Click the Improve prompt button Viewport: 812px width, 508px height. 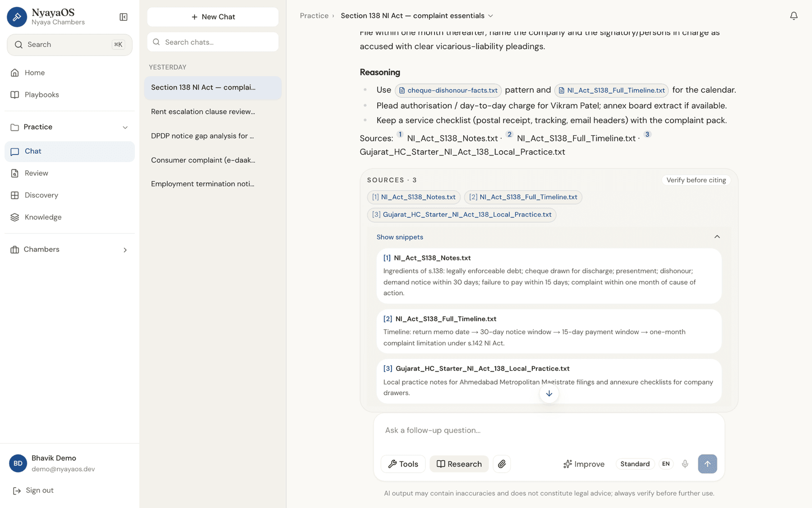click(584, 464)
